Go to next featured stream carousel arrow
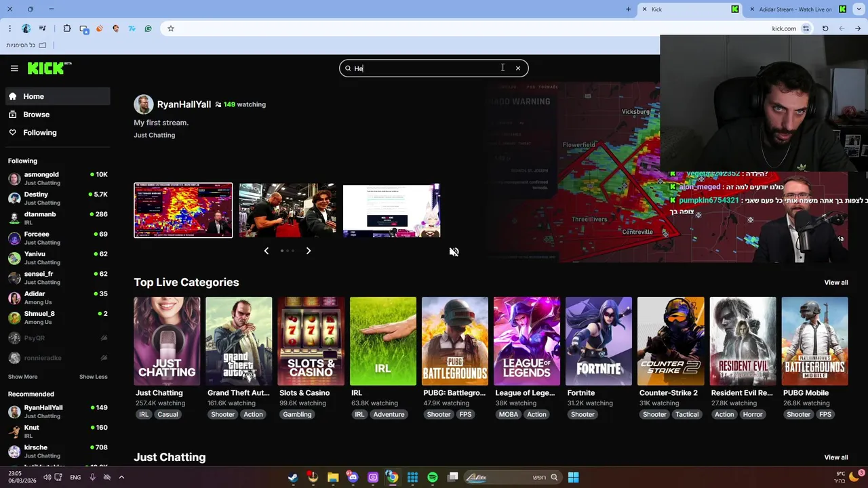 click(x=309, y=251)
